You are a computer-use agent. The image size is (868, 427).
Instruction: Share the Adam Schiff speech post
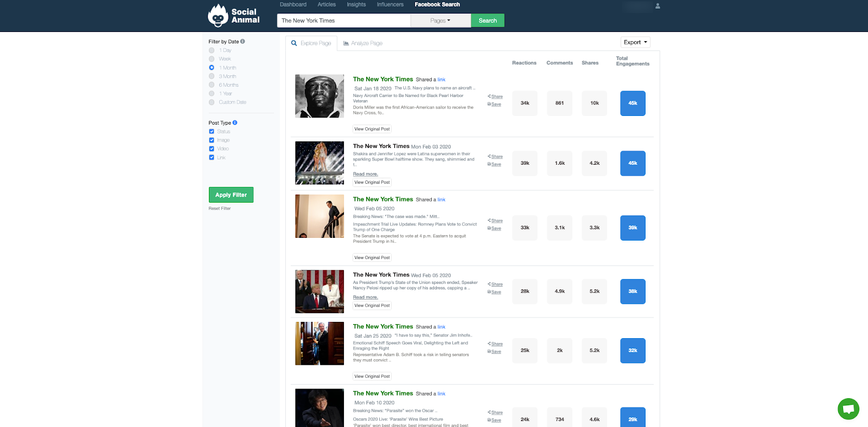pyautogui.click(x=495, y=344)
